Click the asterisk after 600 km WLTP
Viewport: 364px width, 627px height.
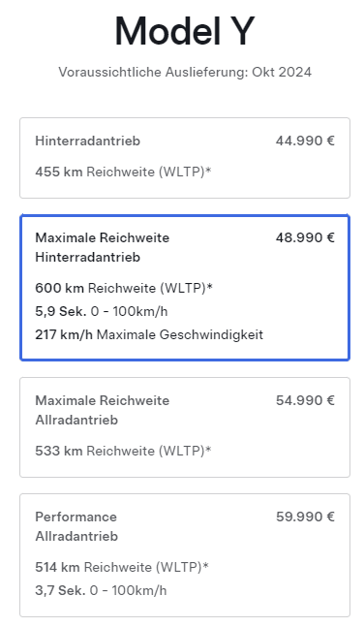[209, 287]
